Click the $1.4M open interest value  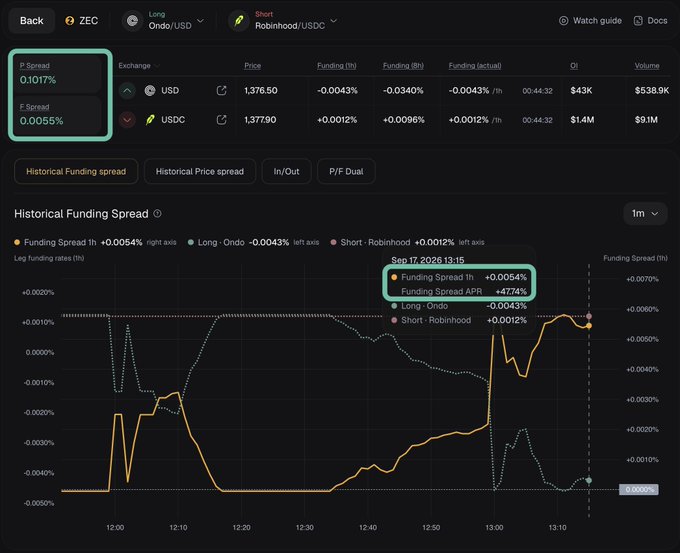click(582, 120)
